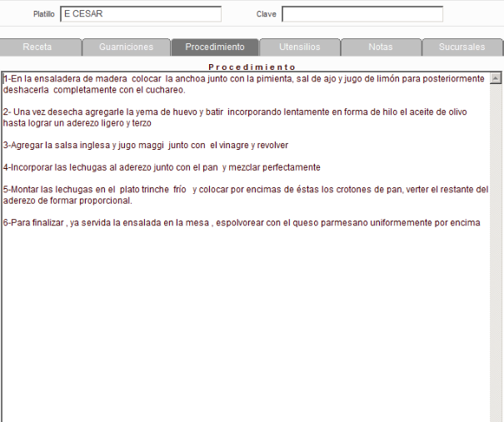Click the Procedimiento heading above the text area
Screen dimensions: 504x422
click(252, 67)
